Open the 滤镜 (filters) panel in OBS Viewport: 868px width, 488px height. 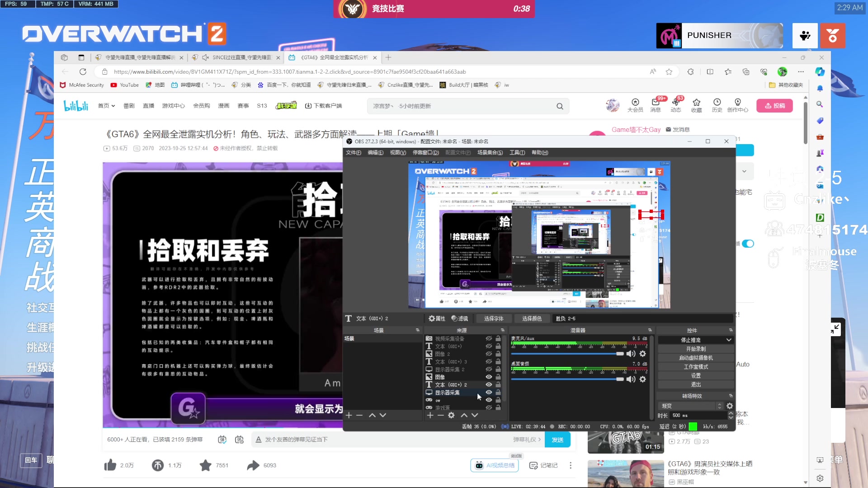pos(460,318)
